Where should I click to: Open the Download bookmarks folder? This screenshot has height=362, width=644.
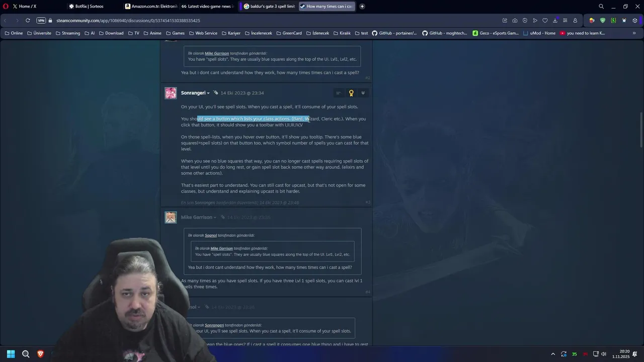pos(111,33)
